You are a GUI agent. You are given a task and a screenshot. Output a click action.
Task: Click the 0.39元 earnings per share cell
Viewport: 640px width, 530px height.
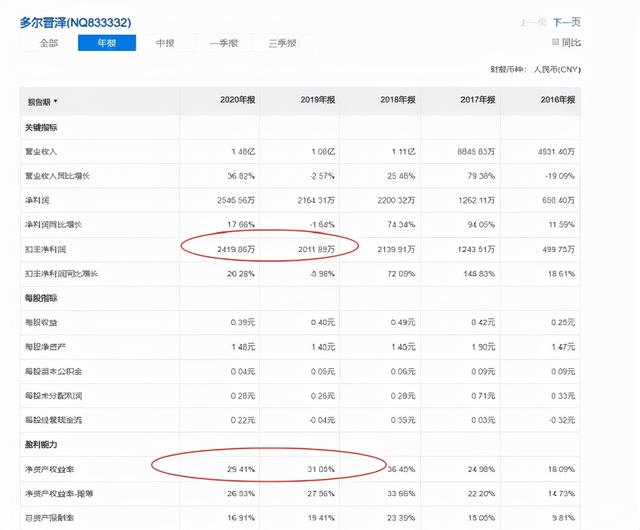click(243, 323)
